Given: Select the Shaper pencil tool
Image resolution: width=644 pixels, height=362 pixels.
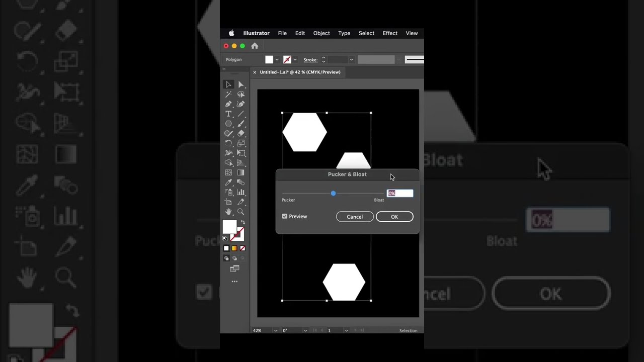Looking at the screenshot, I should coord(228,134).
